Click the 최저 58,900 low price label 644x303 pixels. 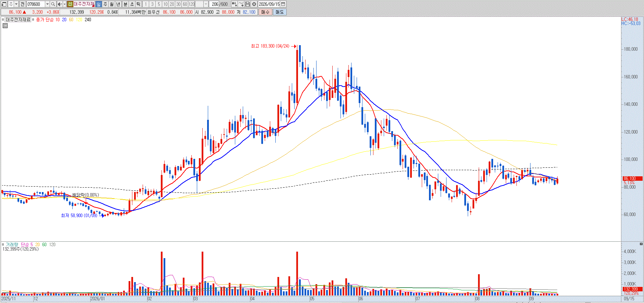tap(79, 215)
